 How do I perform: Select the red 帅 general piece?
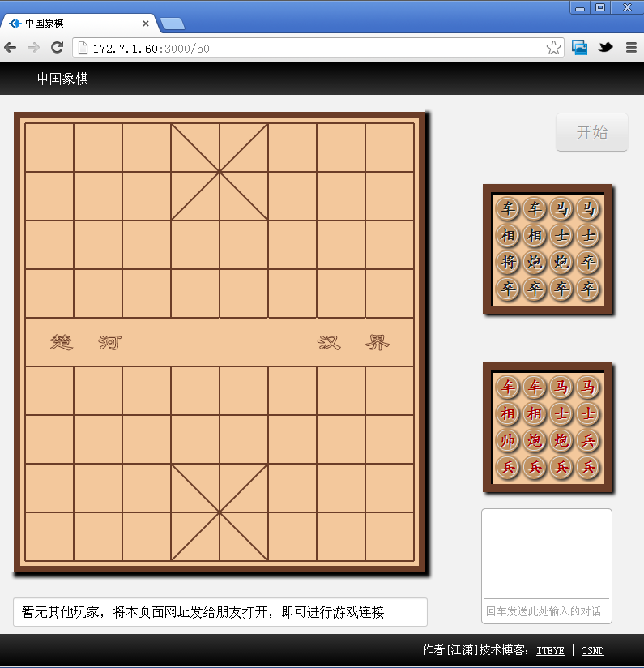pos(508,440)
